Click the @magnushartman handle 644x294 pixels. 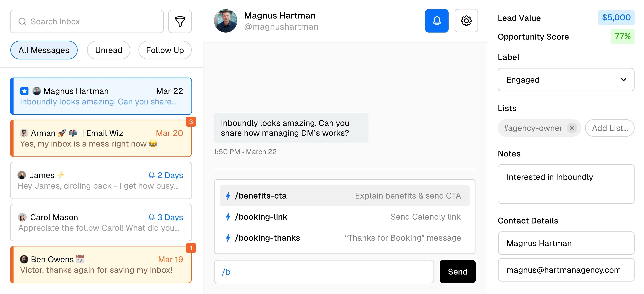click(x=281, y=27)
